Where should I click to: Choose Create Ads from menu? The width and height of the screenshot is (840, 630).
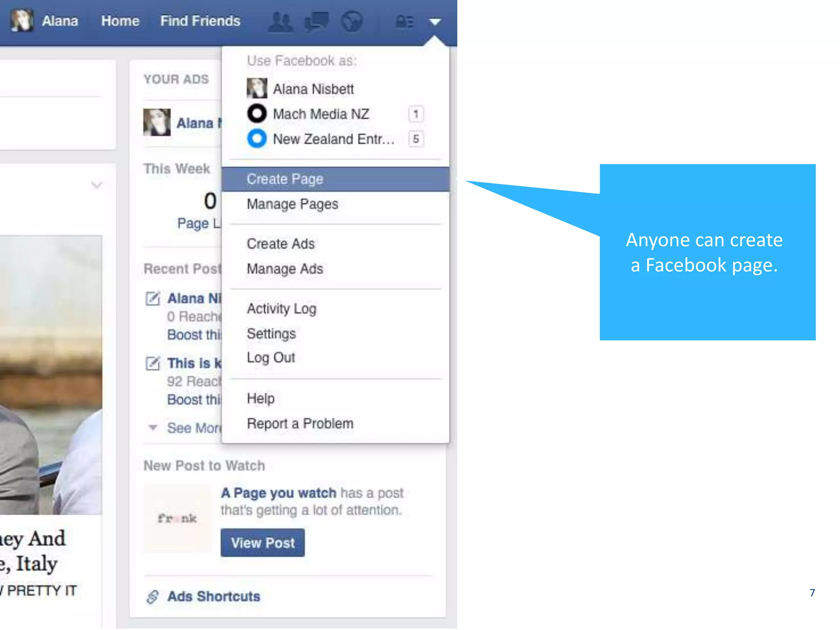(x=336, y=244)
